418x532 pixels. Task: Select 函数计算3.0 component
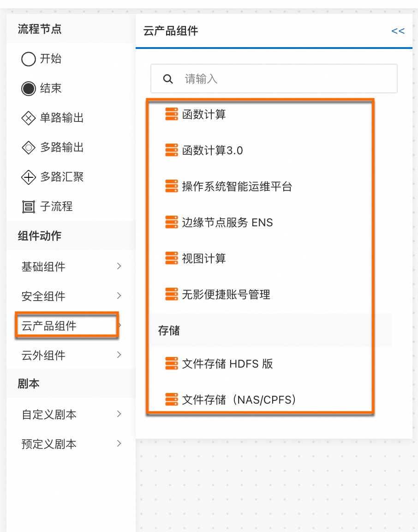click(x=212, y=151)
